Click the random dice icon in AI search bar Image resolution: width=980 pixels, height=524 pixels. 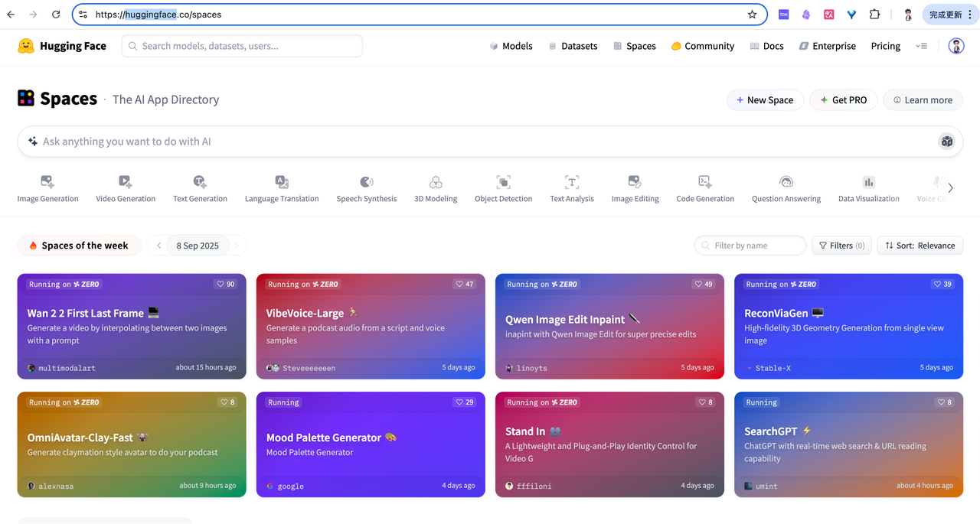(x=947, y=142)
